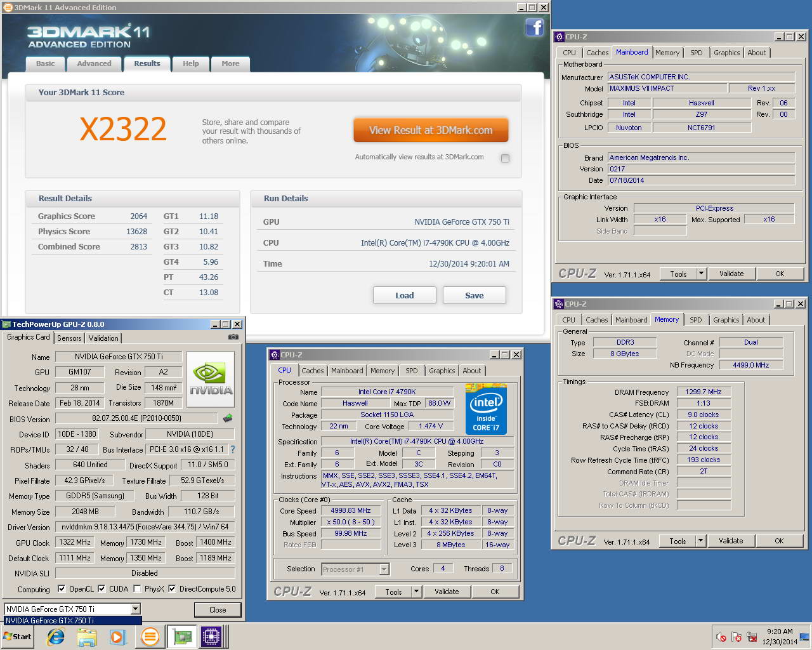The image size is (812, 650).
Task: Switch to the Sensors tab in GPU-Z
Action: pyautogui.click(x=69, y=338)
